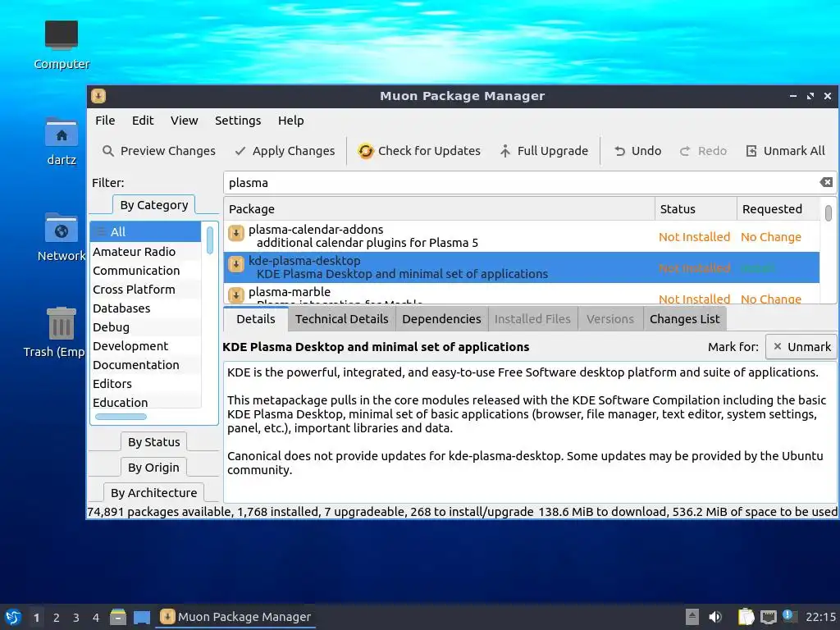Select Editors category
The image size is (840, 630).
pos(146,384)
